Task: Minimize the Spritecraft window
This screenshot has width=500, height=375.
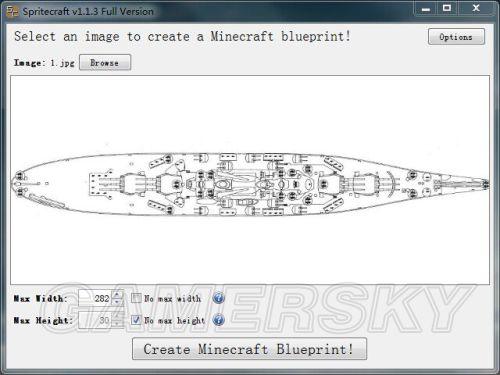Action: click(x=426, y=9)
